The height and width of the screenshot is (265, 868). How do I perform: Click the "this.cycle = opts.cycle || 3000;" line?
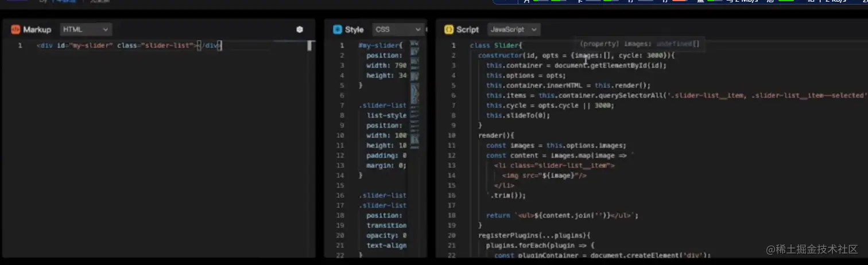[x=550, y=106]
